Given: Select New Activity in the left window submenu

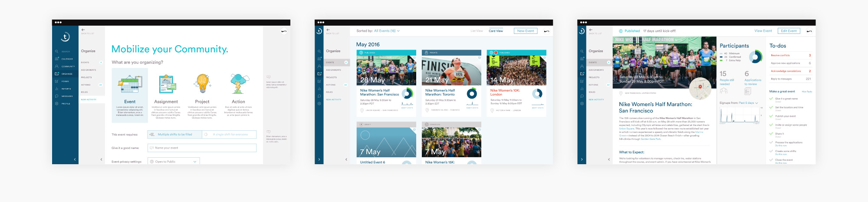Looking at the screenshot, I should (x=92, y=99).
